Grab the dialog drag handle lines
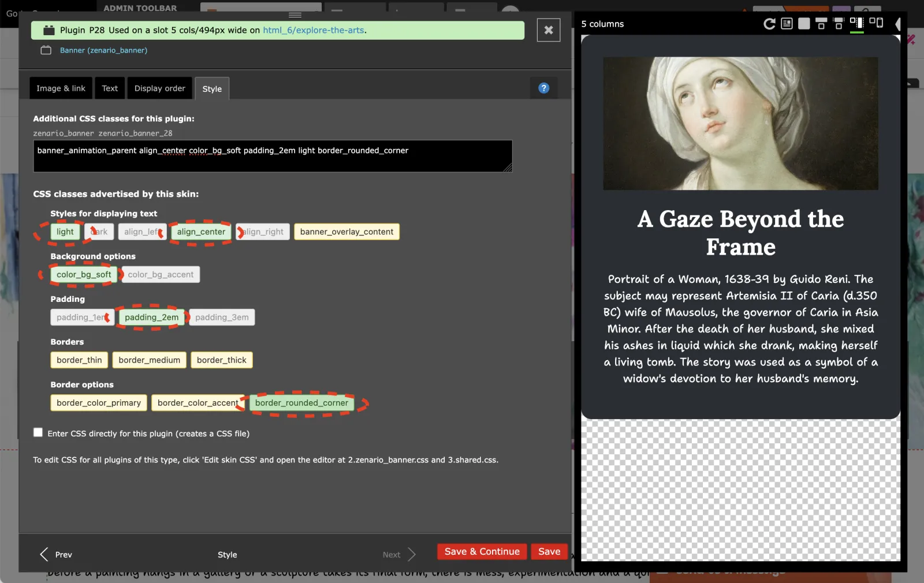This screenshot has height=583, width=924. click(295, 15)
